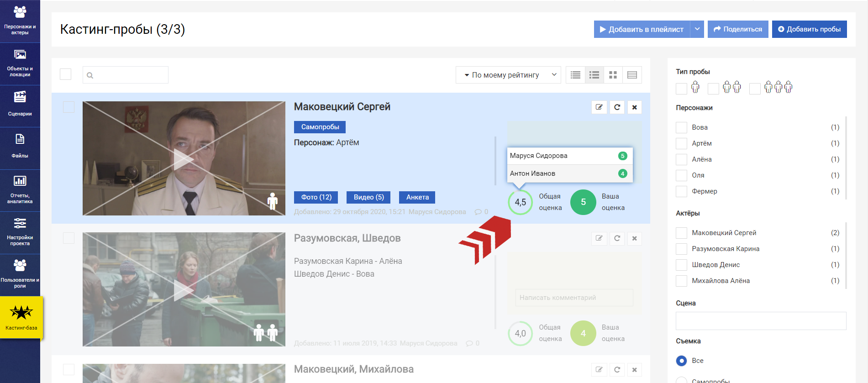Edit the Маковецкий Сергей audition
Image resolution: width=868 pixels, height=383 pixels.
pyautogui.click(x=599, y=107)
